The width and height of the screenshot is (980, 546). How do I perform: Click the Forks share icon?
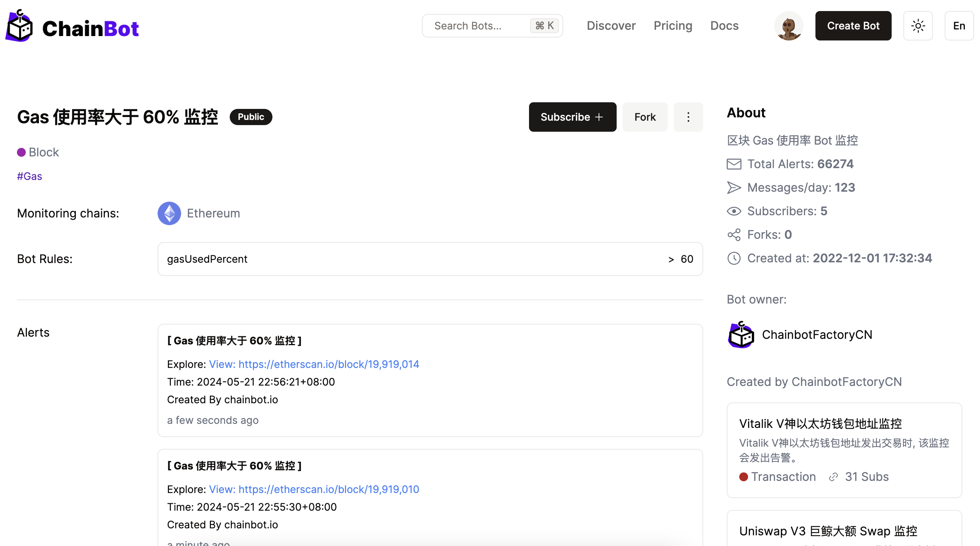tap(734, 235)
